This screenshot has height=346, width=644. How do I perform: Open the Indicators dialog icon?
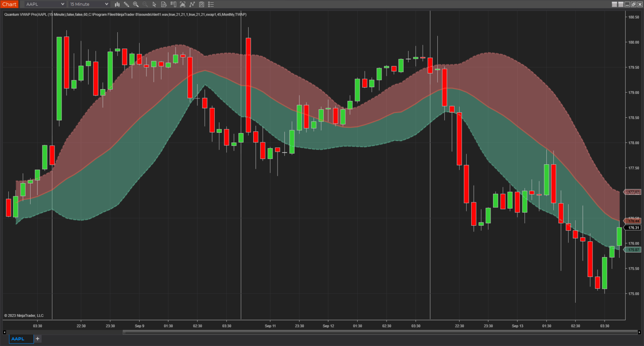coord(182,4)
